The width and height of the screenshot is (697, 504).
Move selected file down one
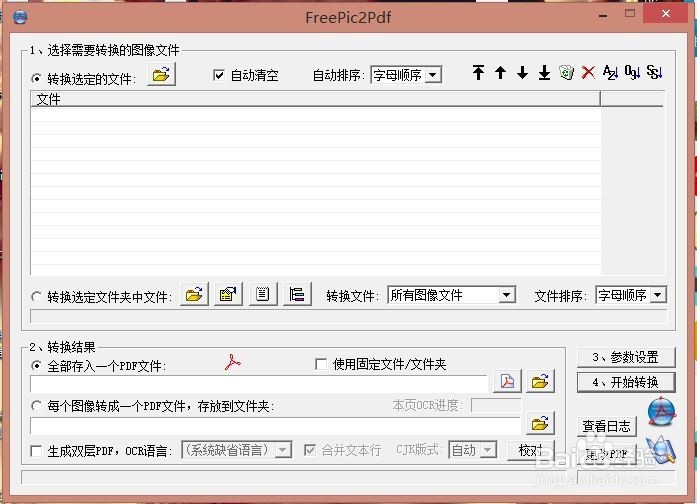click(x=522, y=72)
